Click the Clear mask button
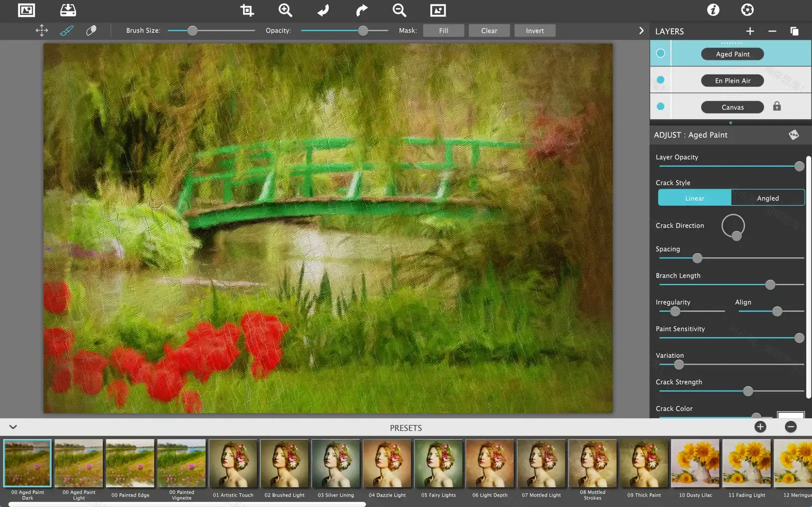 (488, 30)
